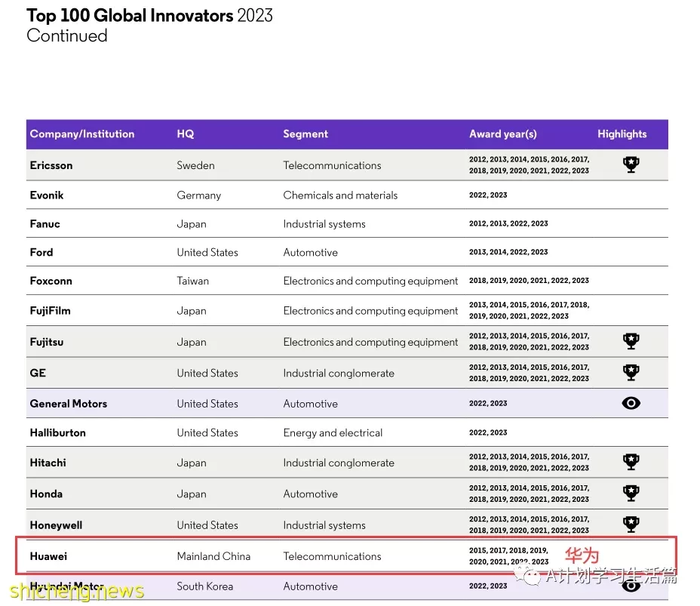The width and height of the screenshot is (700, 606).
Task: Click the Fanuc award years '2012, 2013, 2022, 2023'
Action: click(508, 223)
